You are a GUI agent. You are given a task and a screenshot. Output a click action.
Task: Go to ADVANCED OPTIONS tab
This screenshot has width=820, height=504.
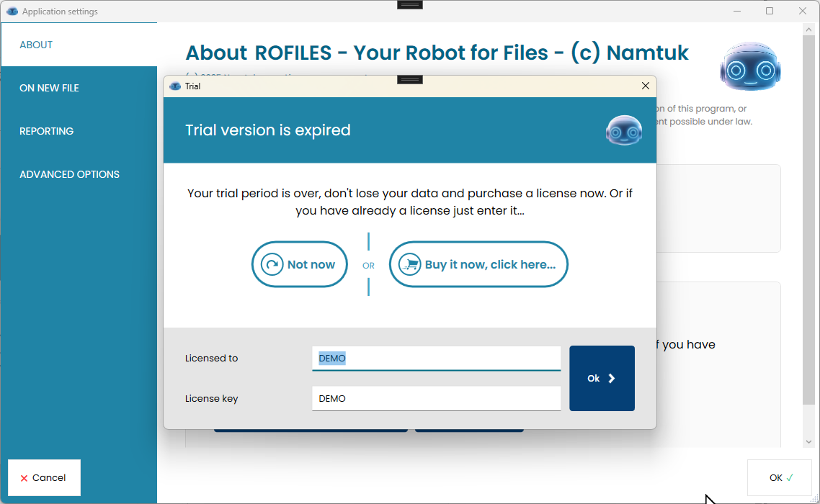coord(79,174)
